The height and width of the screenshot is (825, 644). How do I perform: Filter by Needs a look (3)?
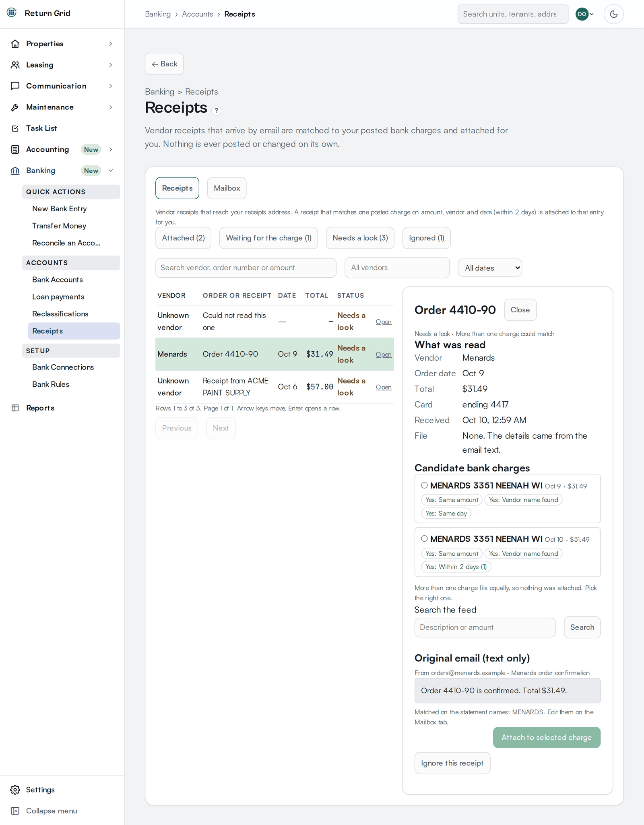[x=360, y=238]
